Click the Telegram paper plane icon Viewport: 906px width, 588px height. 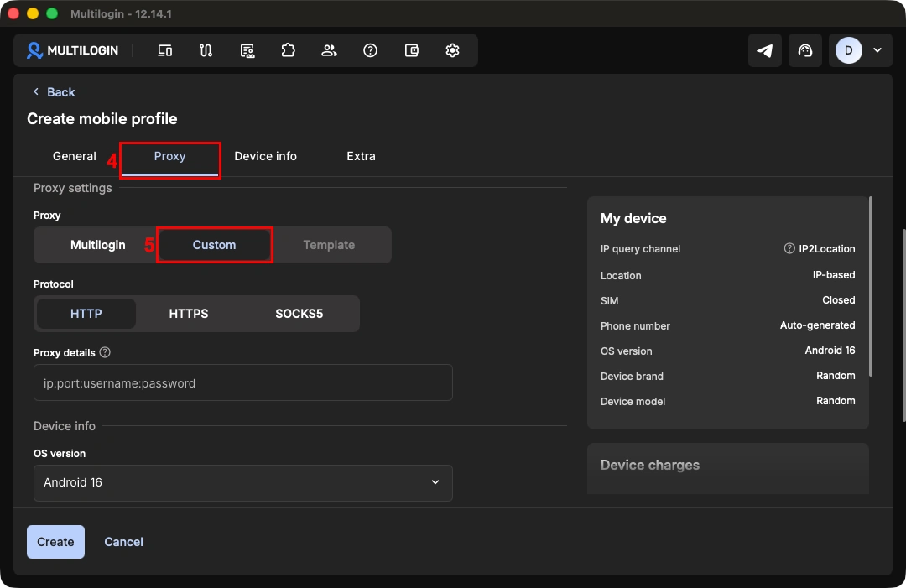click(764, 51)
